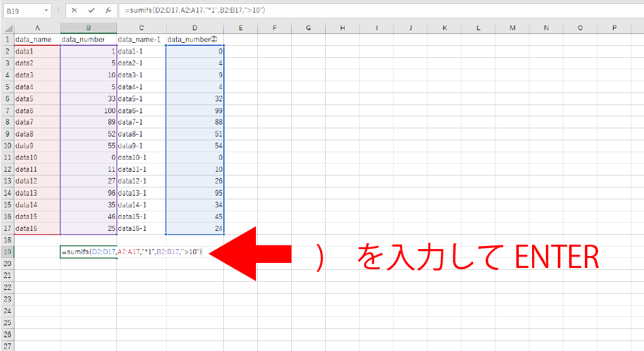Select the data10-1 cell

142,157
